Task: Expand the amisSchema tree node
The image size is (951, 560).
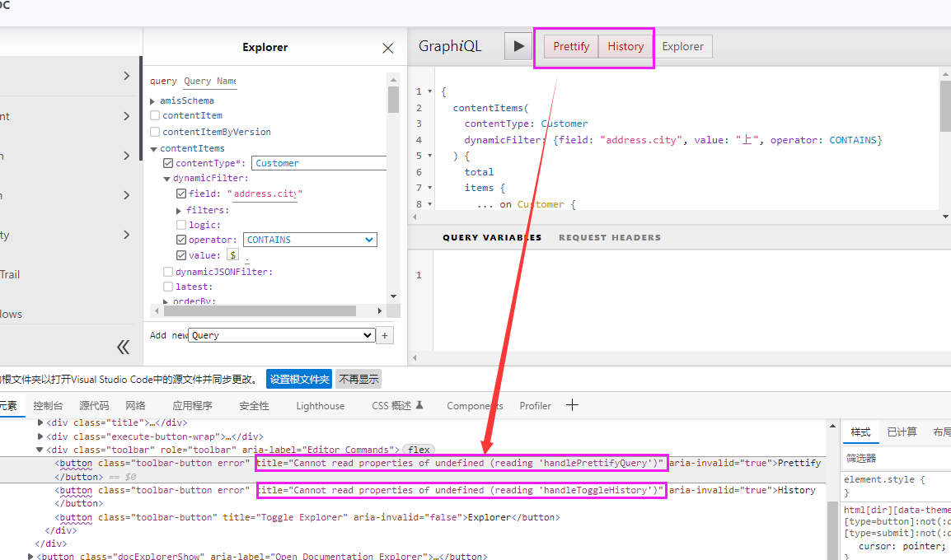Action: coord(152,100)
